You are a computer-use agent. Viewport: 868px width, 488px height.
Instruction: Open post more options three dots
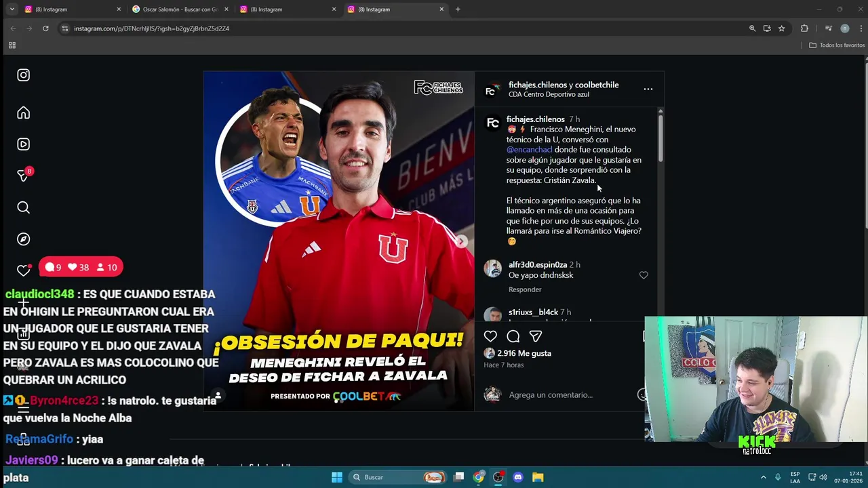pyautogui.click(x=648, y=89)
